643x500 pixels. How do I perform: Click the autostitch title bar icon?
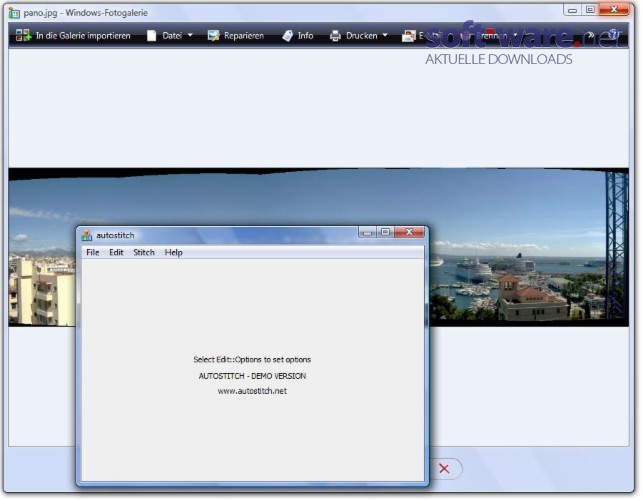click(x=87, y=235)
